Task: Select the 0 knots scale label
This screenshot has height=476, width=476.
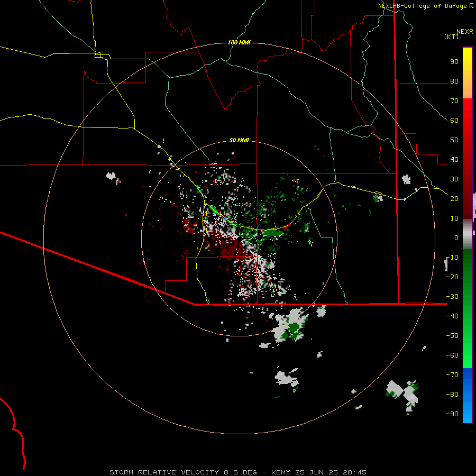Action: [x=456, y=237]
